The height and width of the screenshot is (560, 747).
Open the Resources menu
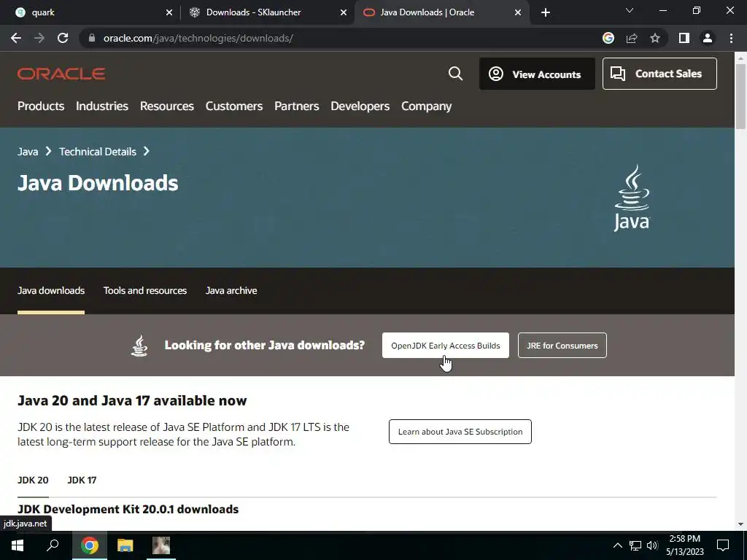pyautogui.click(x=167, y=106)
